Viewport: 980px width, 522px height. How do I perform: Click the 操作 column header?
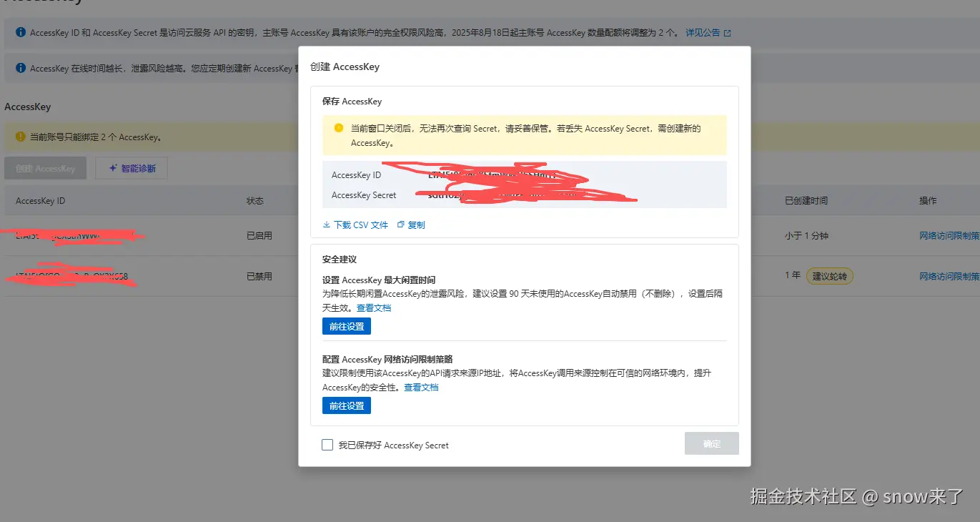tap(928, 201)
